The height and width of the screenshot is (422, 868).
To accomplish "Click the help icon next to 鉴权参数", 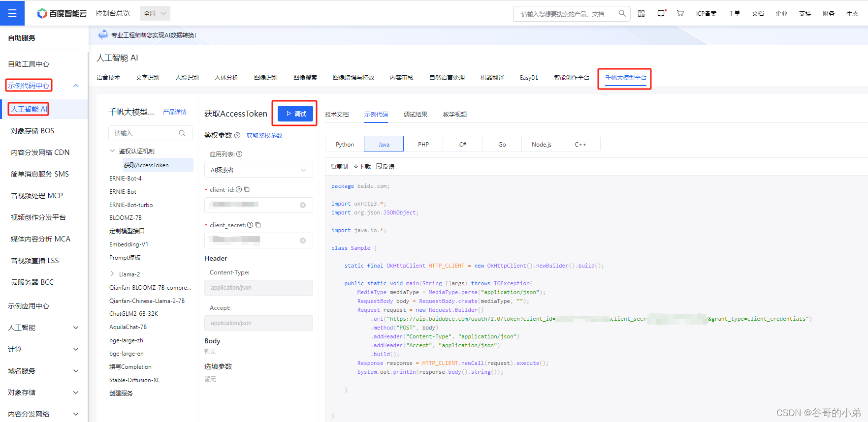I will pyautogui.click(x=237, y=135).
